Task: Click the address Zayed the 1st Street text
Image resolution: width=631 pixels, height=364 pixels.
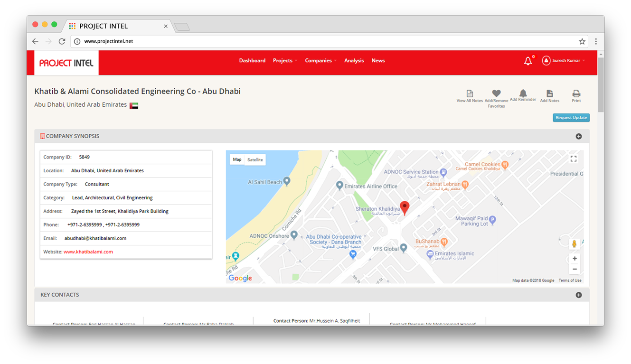Action: click(120, 211)
